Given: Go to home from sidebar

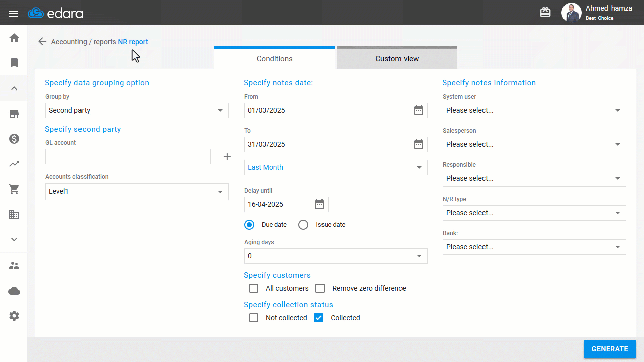Looking at the screenshot, I should [x=14, y=38].
